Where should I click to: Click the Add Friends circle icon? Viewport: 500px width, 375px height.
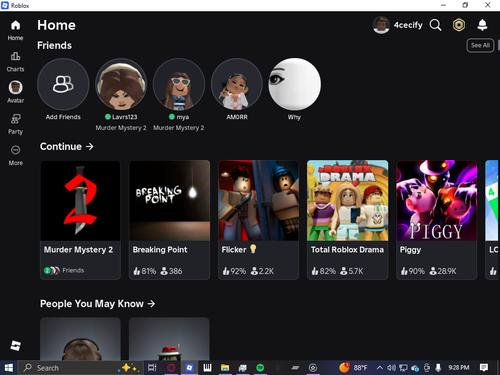pyautogui.click(x=63, y=84)
